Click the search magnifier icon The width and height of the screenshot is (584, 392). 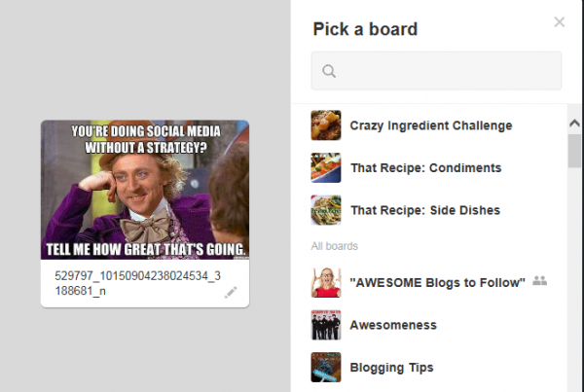tap(329, 71)
